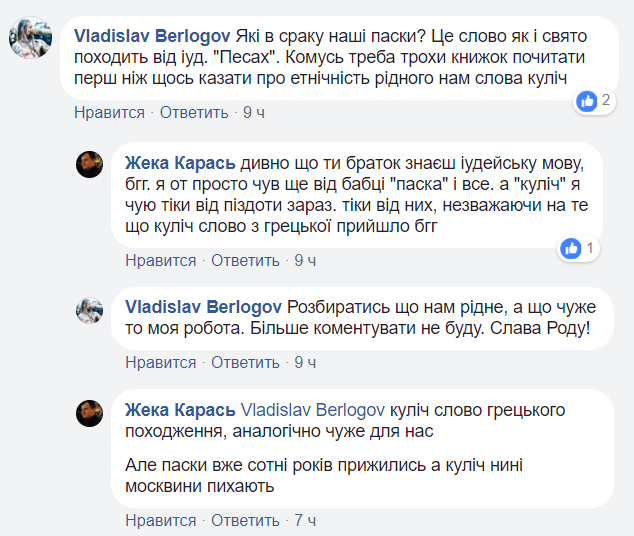The height and width of the screenshot is (536, 634).
Task: Open Vladislav Berlogov profile from 'Слава Роду' reply
Action: [203, 306]
